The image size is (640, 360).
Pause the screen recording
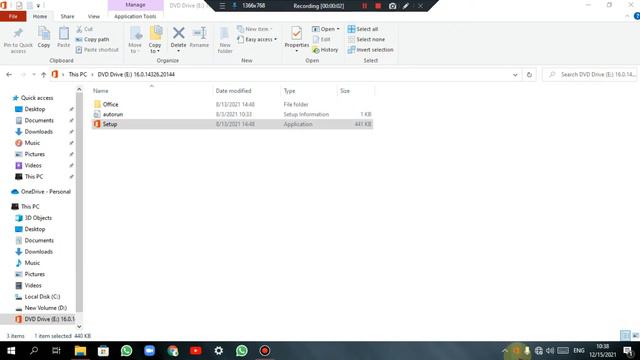click(x=364, y=6)
